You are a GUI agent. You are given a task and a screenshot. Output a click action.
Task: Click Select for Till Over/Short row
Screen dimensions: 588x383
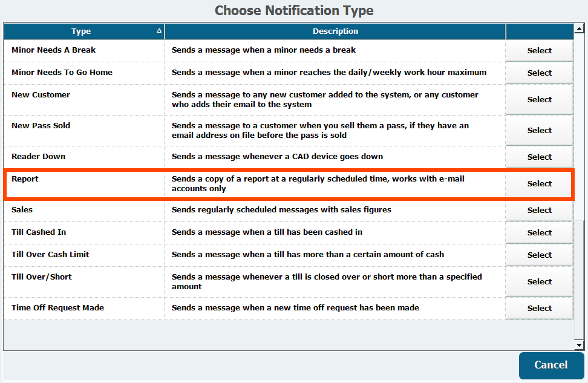539,282
